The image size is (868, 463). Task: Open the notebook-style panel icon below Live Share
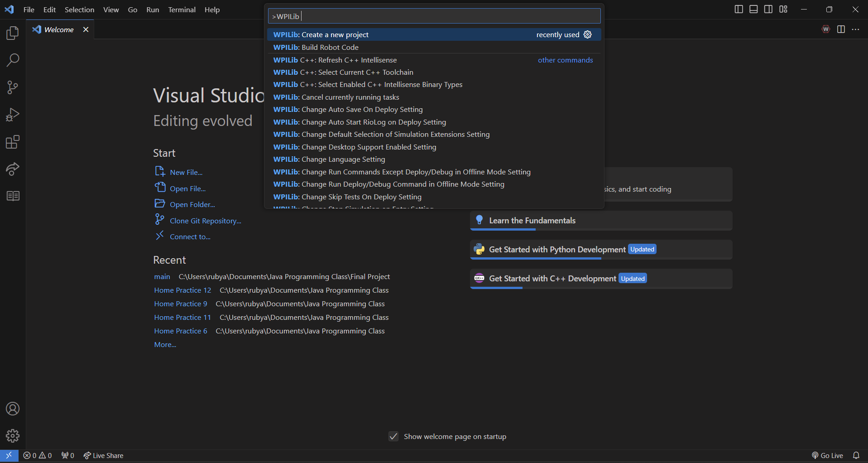13,196
